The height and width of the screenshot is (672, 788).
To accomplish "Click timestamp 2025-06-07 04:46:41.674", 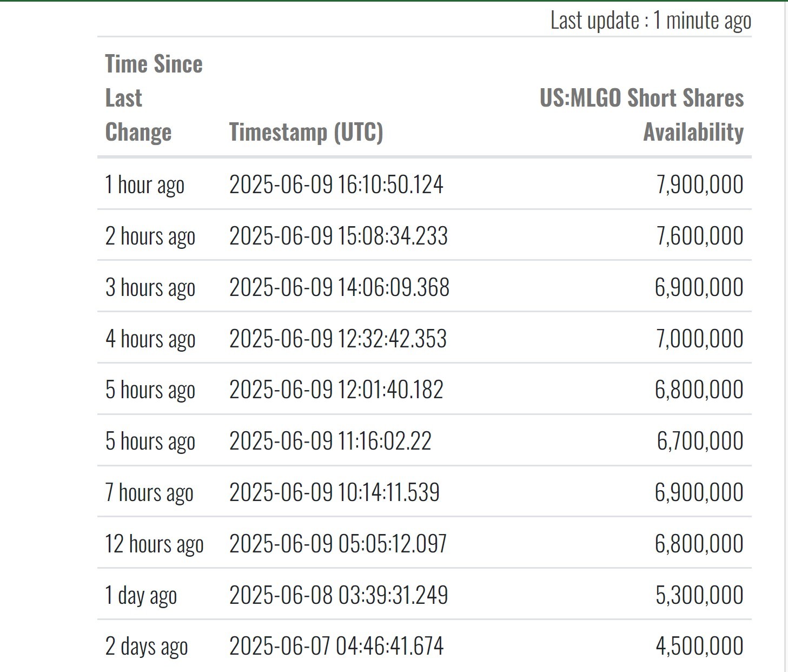I will click(336, 646).
